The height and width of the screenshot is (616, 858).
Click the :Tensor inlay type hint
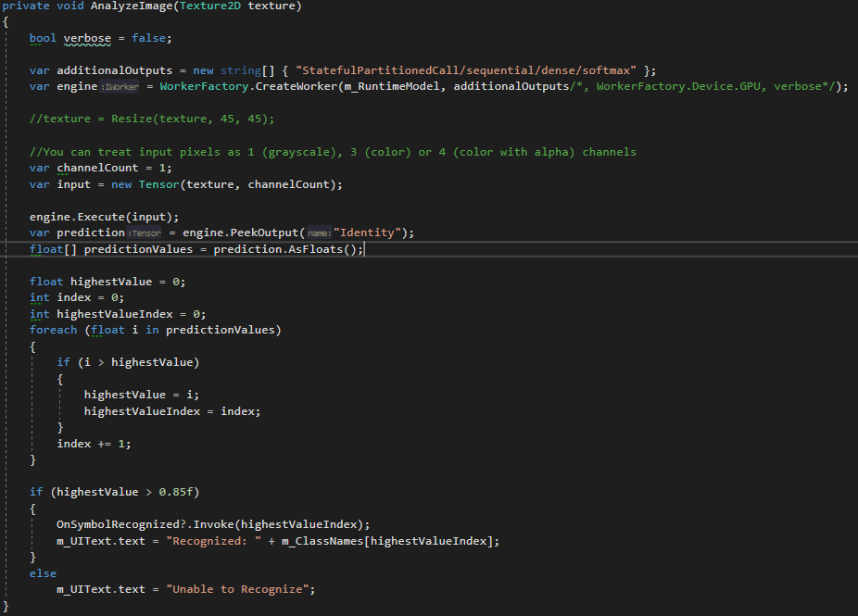pos(145,233)
